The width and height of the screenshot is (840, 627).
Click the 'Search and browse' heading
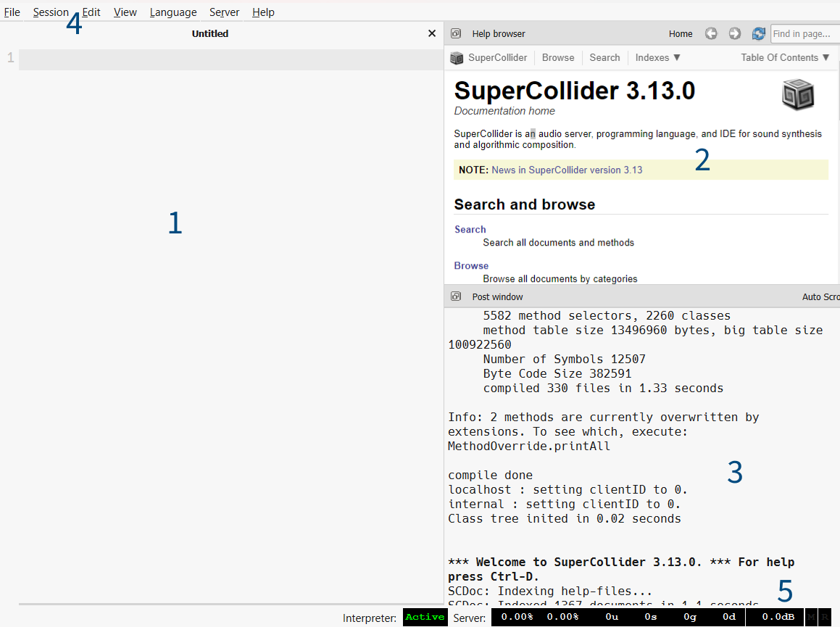[525, 204]
